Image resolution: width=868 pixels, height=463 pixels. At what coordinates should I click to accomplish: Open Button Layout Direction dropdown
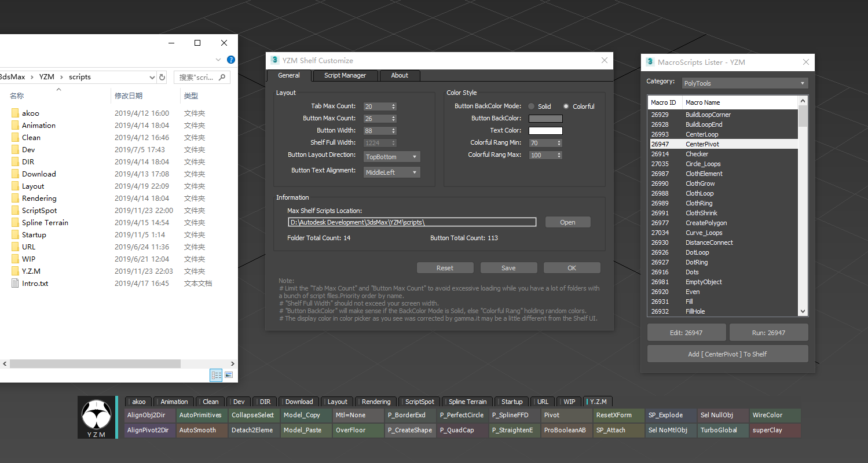click(391, 157)
